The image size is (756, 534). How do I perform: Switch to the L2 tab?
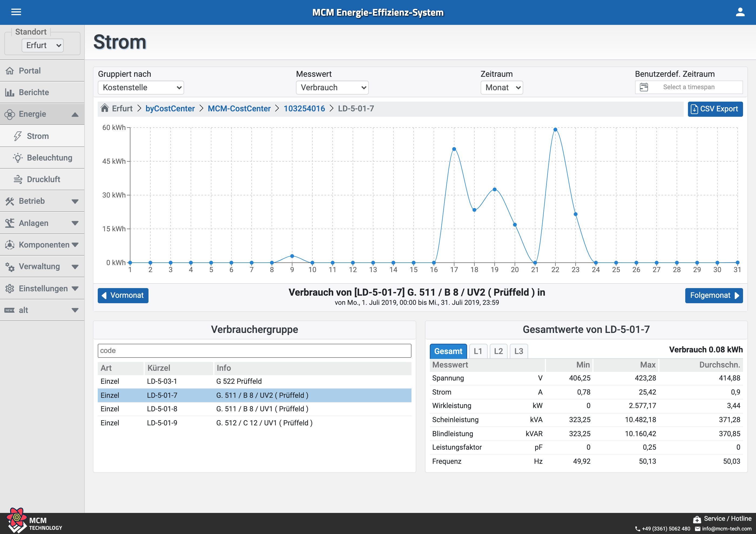coord(498,351)
